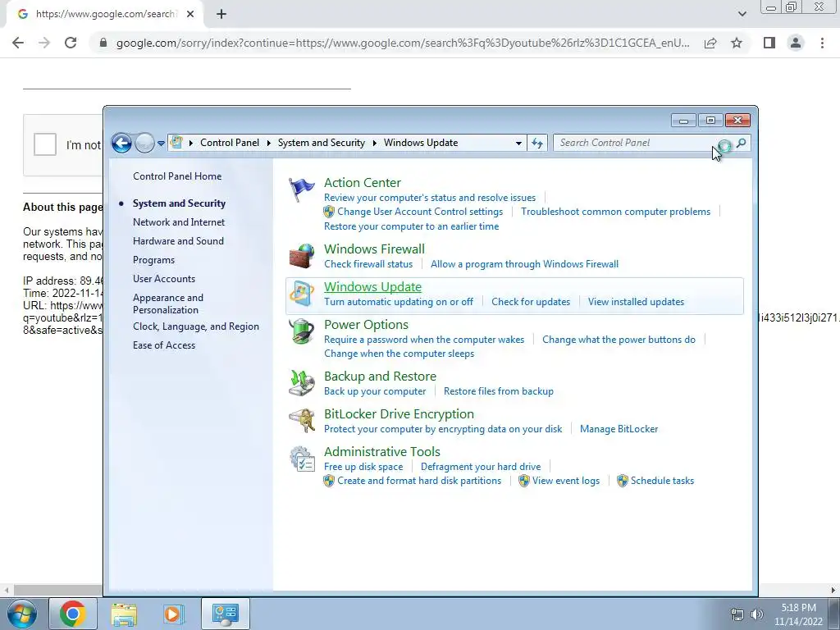Open Chrome from the taskbar

[73, 614]
